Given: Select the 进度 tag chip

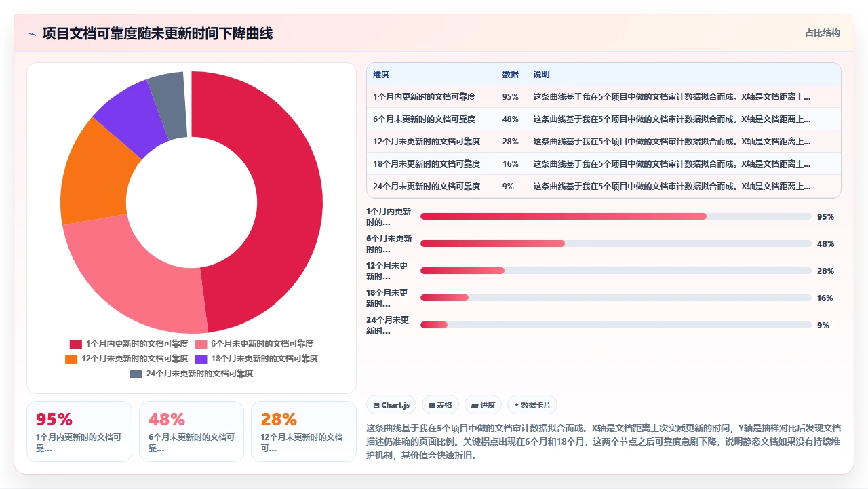Looking at the screenshot, I should pyautogui.click(x=483, y=405).
